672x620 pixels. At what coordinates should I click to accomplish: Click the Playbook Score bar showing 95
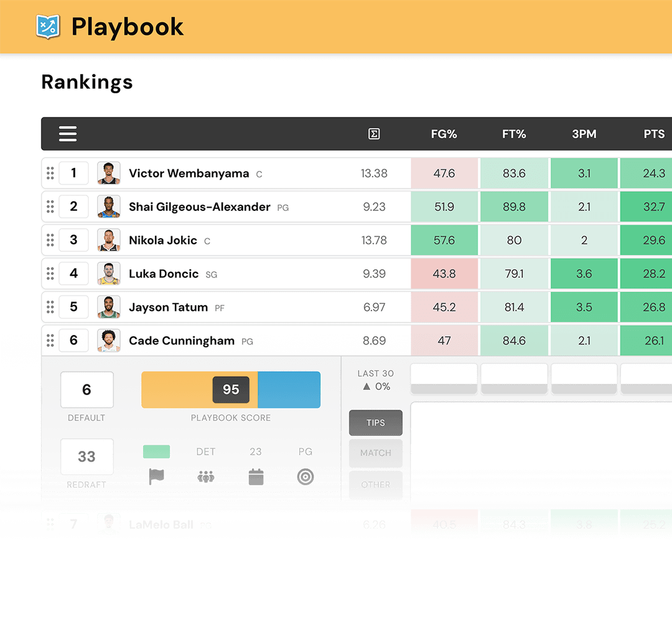click(x=231, y=389)
